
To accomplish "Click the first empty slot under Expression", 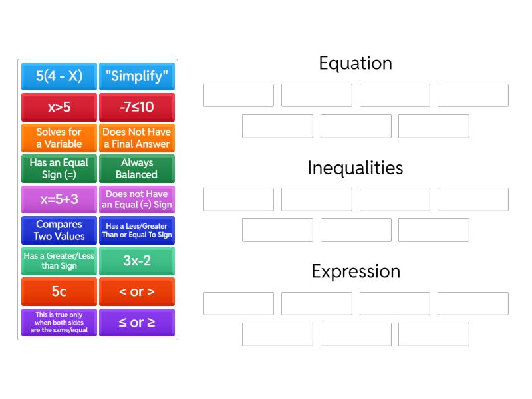I will click(239, 303).
